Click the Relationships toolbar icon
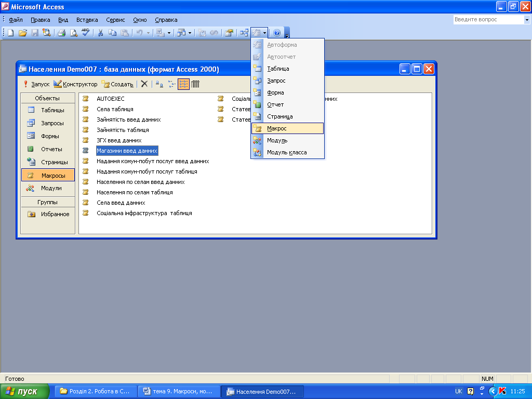 [244, 33]
